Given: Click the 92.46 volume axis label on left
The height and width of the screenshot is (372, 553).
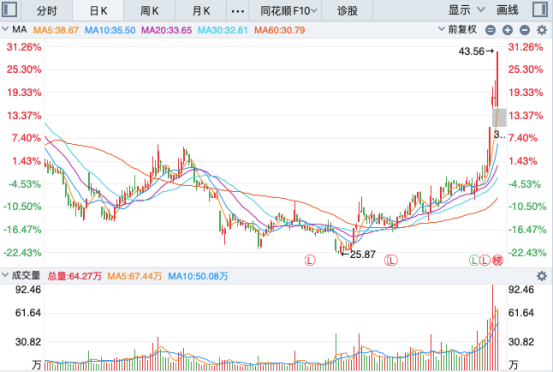Looking at the screenshot, I should (28, 290).
